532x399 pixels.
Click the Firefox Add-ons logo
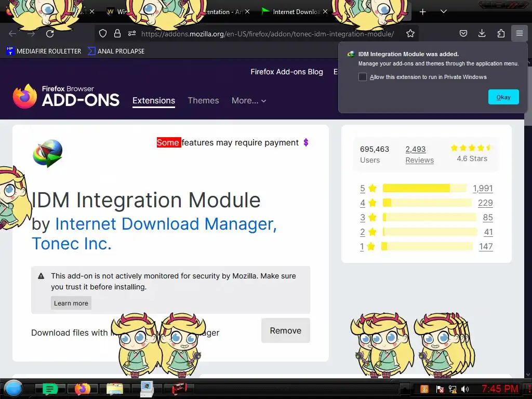66,96
